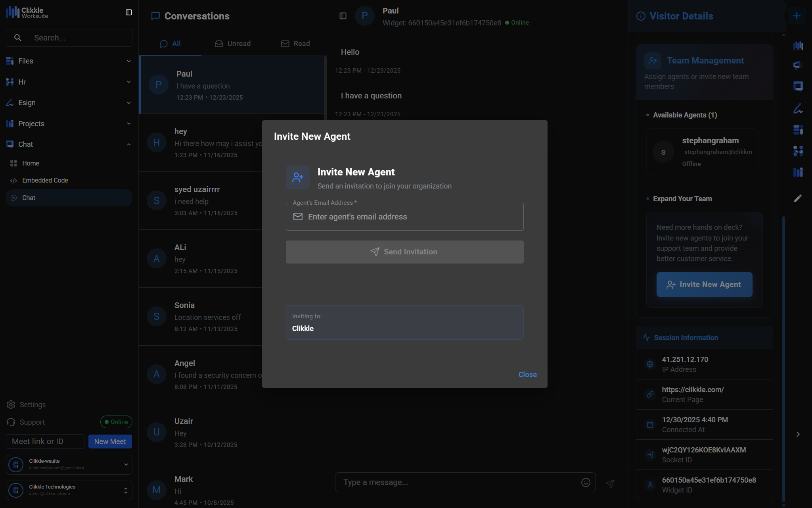Open Embedded Code menu item
Image resolution: width=812 pixels, height=508 pixels.
(45, 180)
